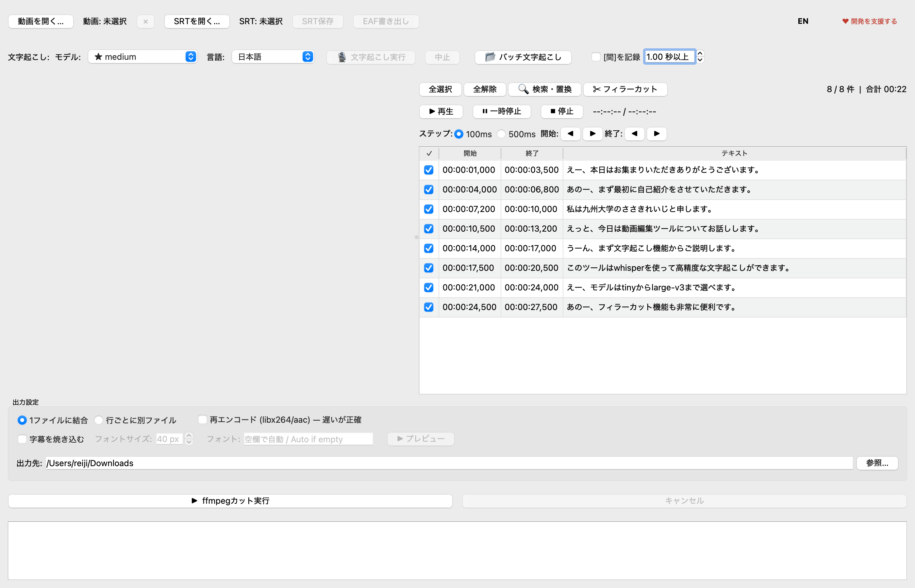Click the 開始 column header
This screenshot has height=588, width=915.
coord(470,154)
